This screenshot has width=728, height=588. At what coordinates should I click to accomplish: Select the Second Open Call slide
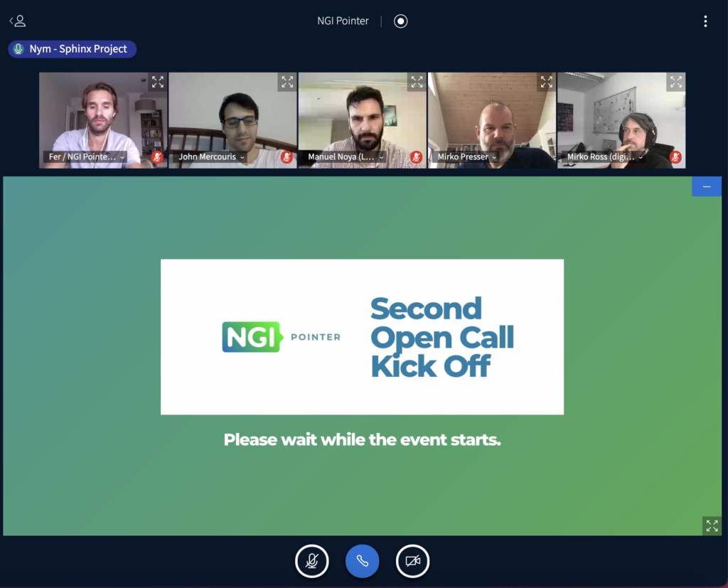coord(362,337)
